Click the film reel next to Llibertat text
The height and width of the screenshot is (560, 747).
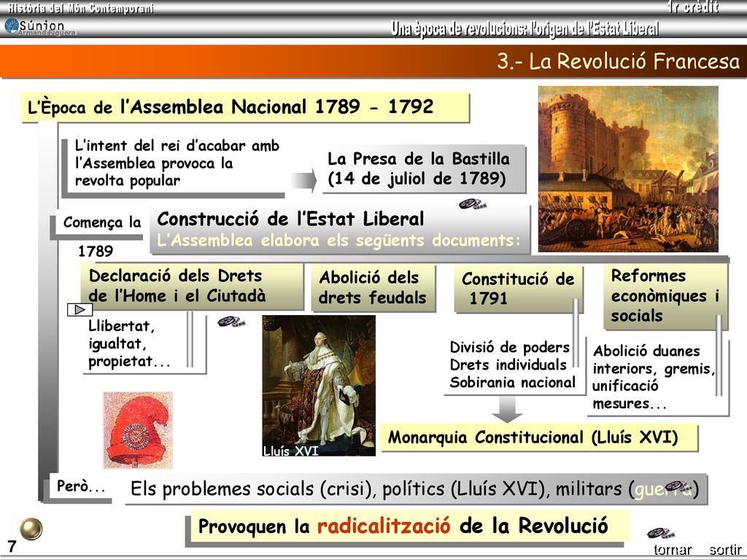[231, 322]
